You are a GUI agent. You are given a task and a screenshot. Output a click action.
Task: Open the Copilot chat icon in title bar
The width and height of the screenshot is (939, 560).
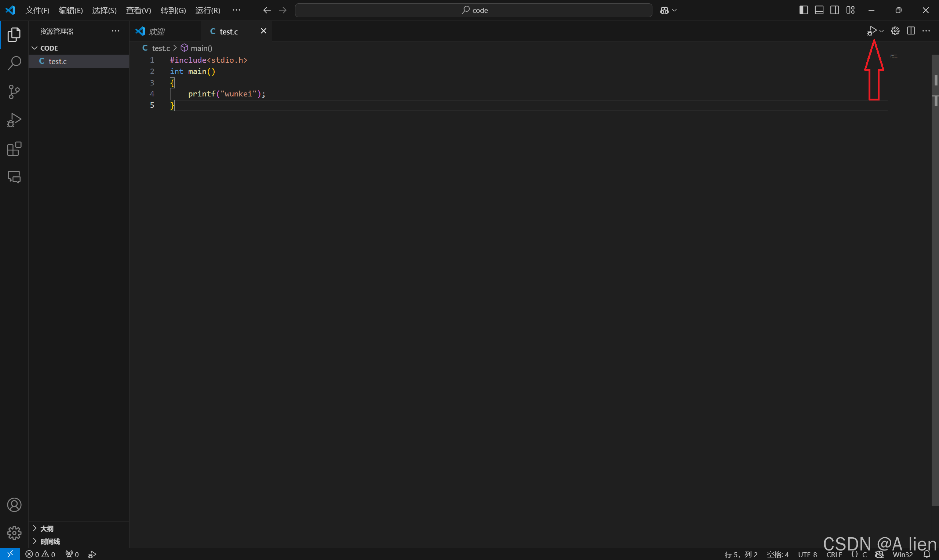(665, 11)
